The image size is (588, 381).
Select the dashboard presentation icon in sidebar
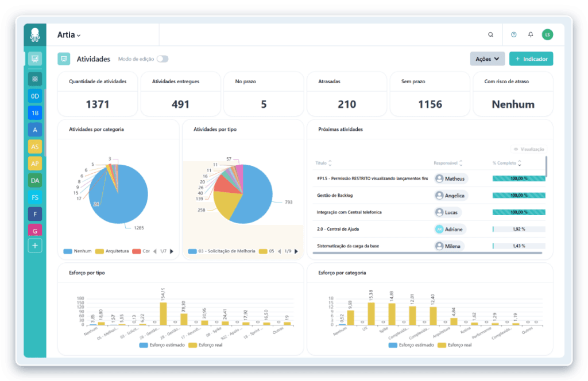coord(35,59)
